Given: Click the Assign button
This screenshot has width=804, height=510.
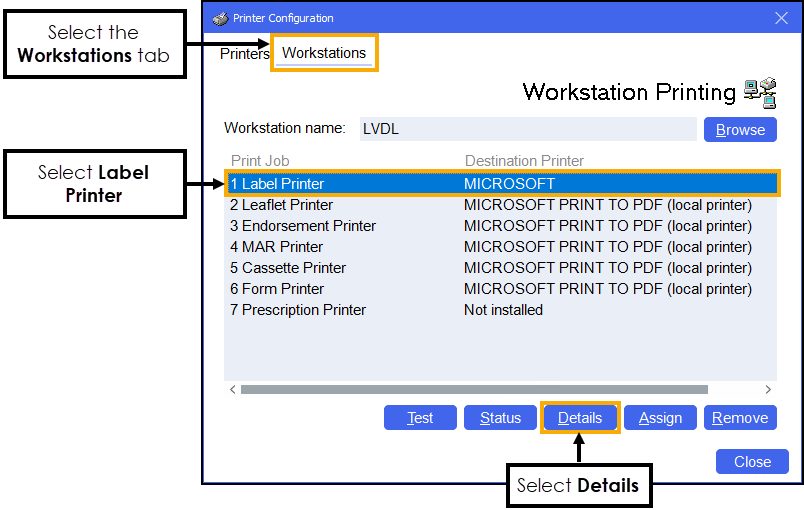Looking at the screenshot, I should (x=660, y=418).
